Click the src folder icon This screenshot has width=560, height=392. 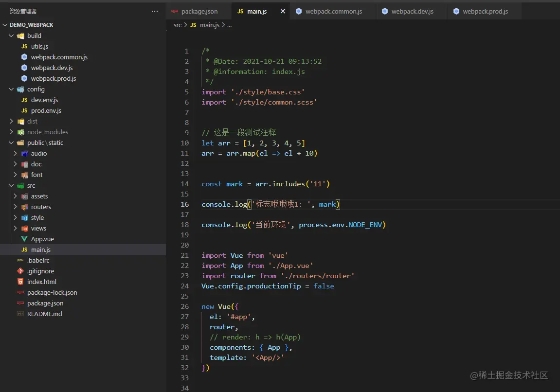tap(21, 186)
